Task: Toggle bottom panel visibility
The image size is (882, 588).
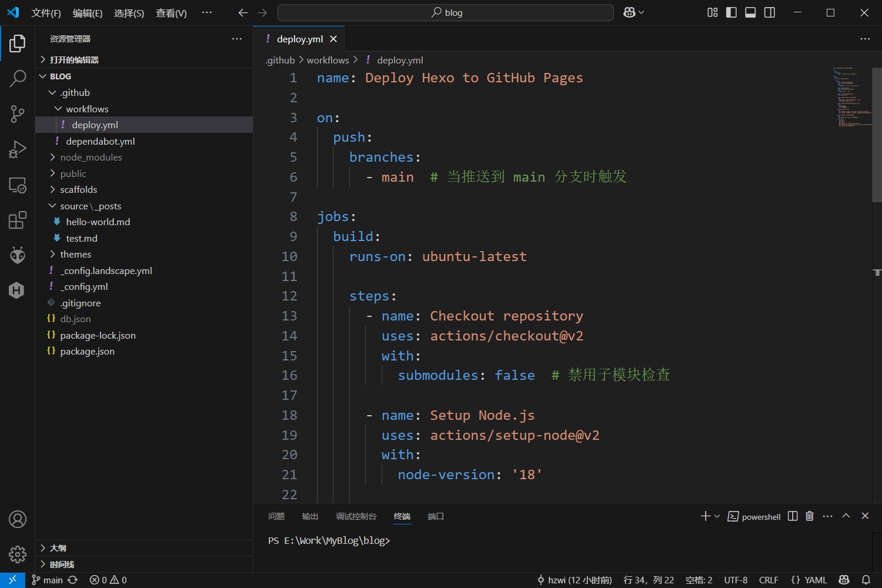Action: (x=750, y=12)
